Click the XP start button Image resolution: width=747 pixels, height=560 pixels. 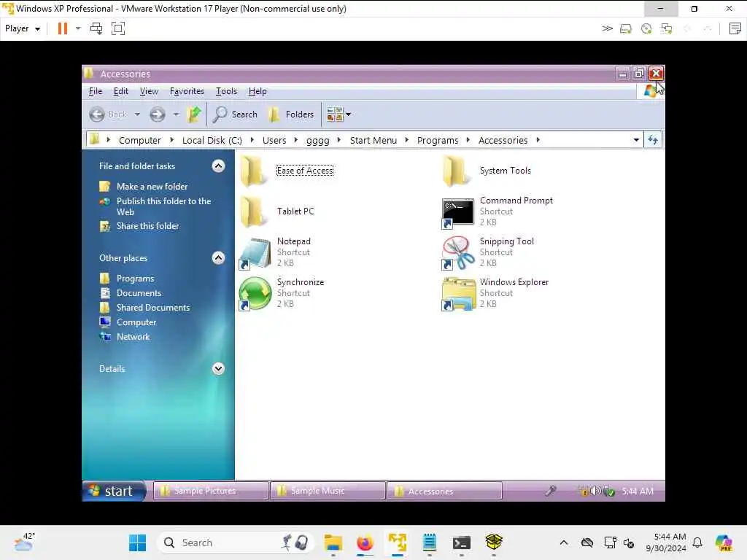click(x=114, y=491)
